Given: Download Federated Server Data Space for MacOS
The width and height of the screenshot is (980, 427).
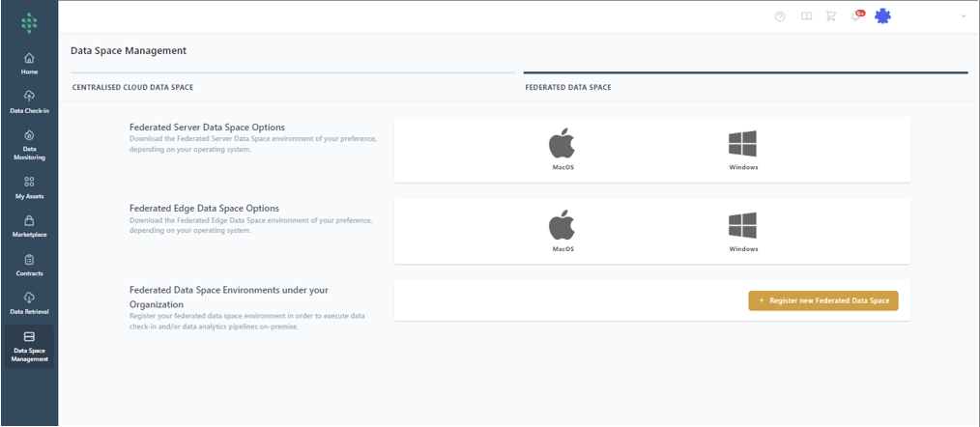Looking at the screenshot, I should pyautogui.click(x=562, y=150).
